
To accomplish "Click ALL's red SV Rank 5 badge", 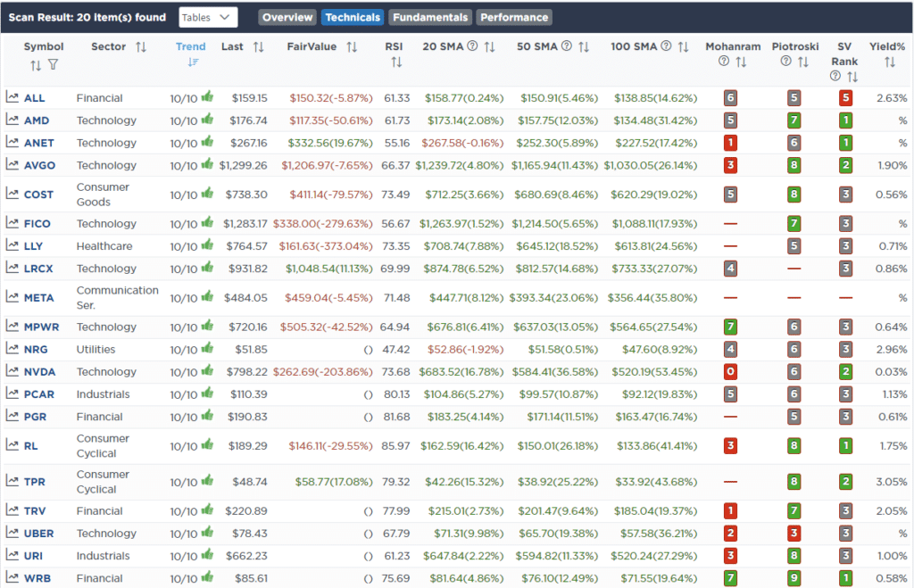I will click(845, 98).
